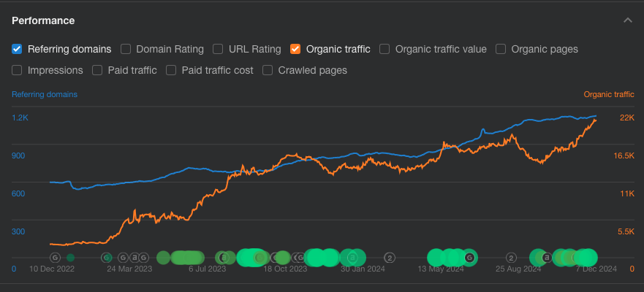Click the 'a' marker near 24 Mar 2023
The image size is (644, 292).
coord(134,258)
